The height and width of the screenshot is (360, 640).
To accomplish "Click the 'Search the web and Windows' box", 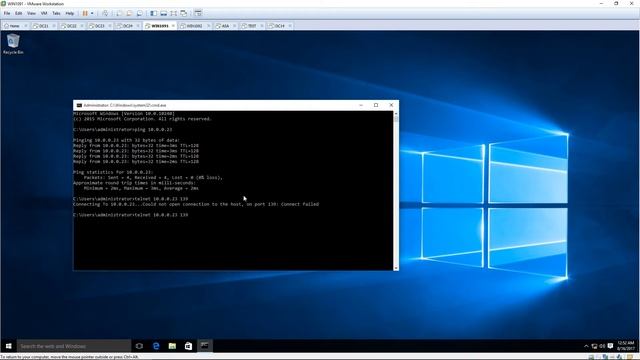I will [74, 346].
